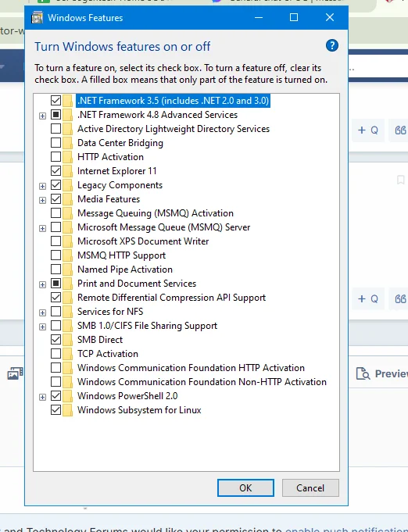Check MSMQ HTTP Support box
This screenshot has width=408, height=532.
[55, 255]
